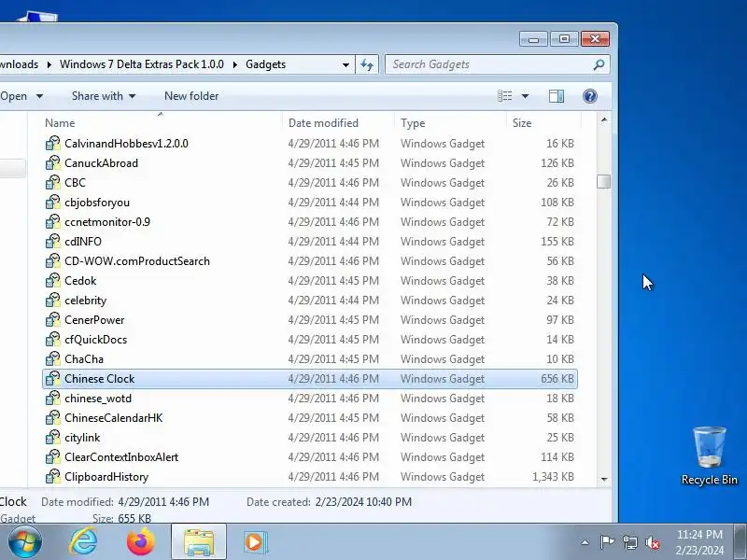
Task: Click the ChineseCalendarHK gadget file icon
Action: point(53,417)
